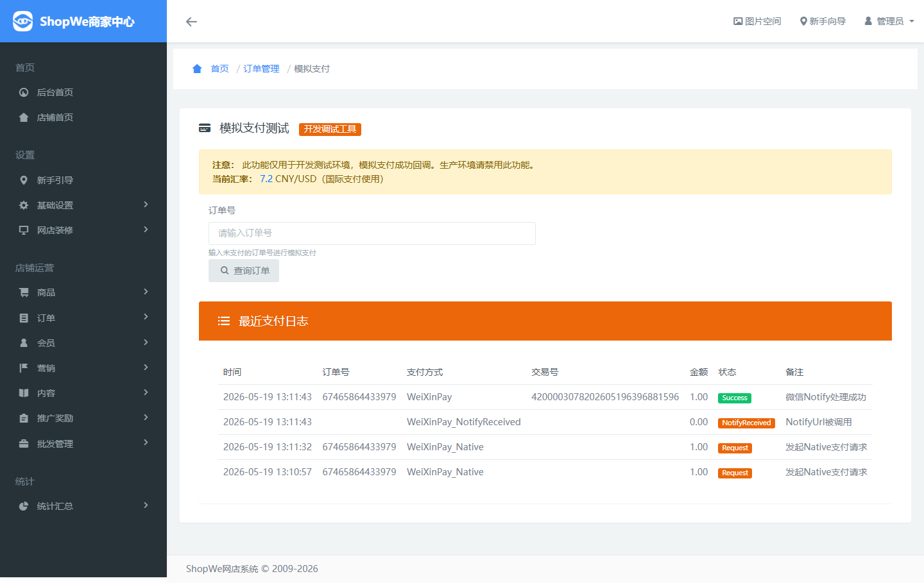
Task: Expand 基础设置 chevron arrow
Action: pyautogui.click(x=146, y=205)
